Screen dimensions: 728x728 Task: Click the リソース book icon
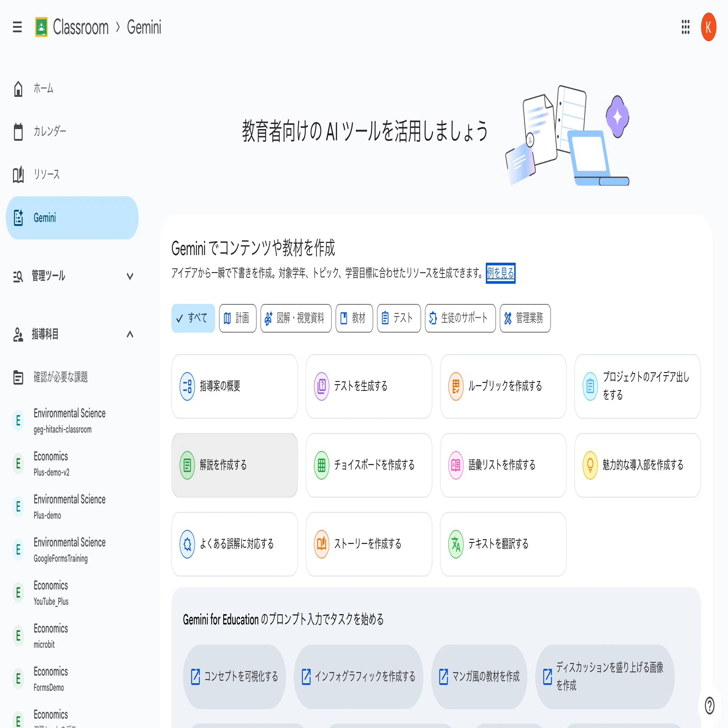(18, 175)
